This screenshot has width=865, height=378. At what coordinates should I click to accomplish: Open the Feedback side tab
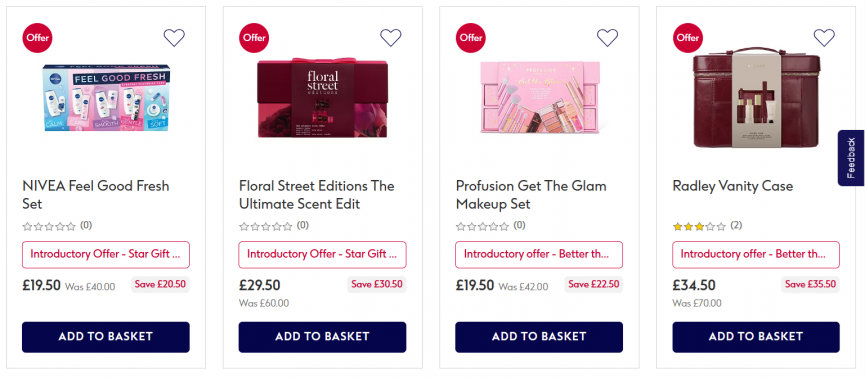851,158
